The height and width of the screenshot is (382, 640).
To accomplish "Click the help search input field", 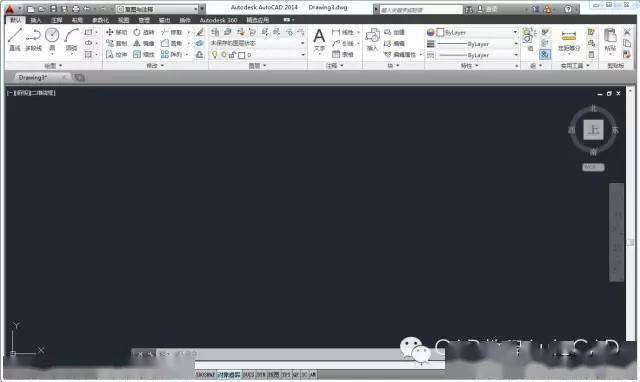I will 421,9.
